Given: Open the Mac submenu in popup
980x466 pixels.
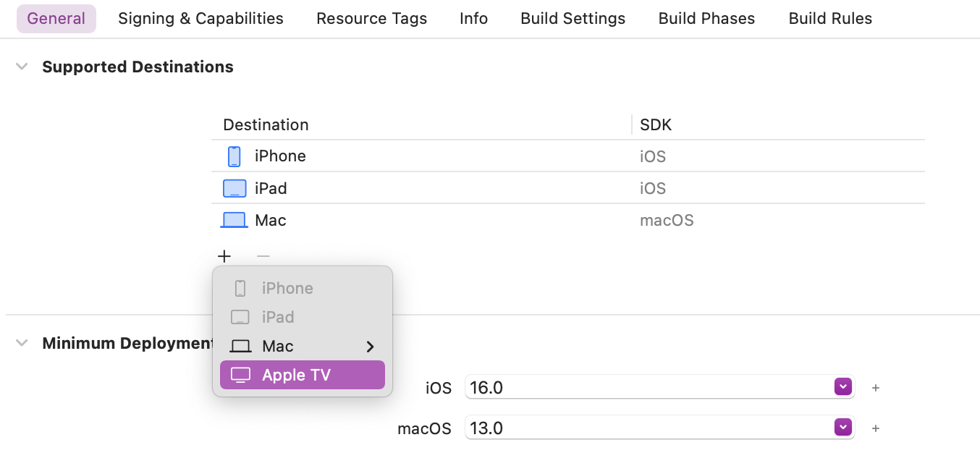Looking at the screenshot, I should 303,346.
